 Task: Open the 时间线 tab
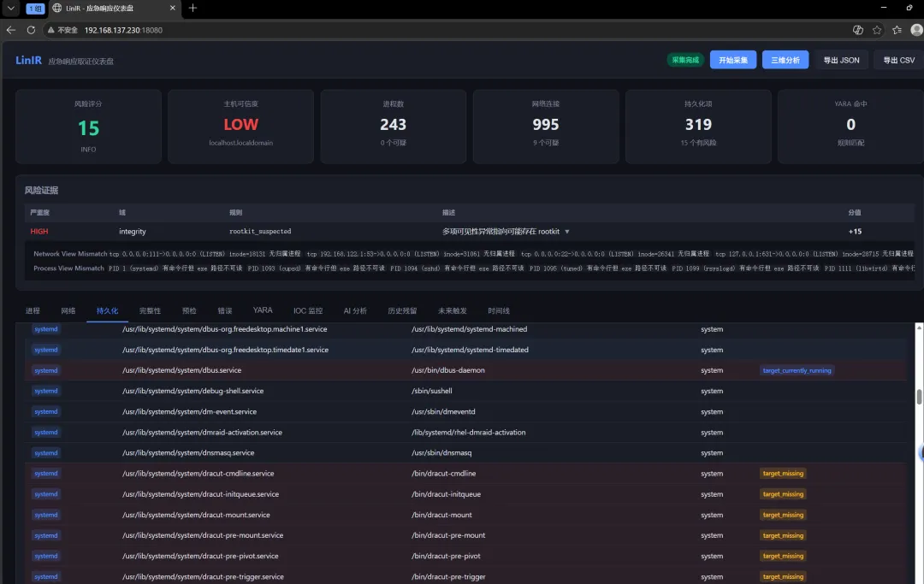499,311
